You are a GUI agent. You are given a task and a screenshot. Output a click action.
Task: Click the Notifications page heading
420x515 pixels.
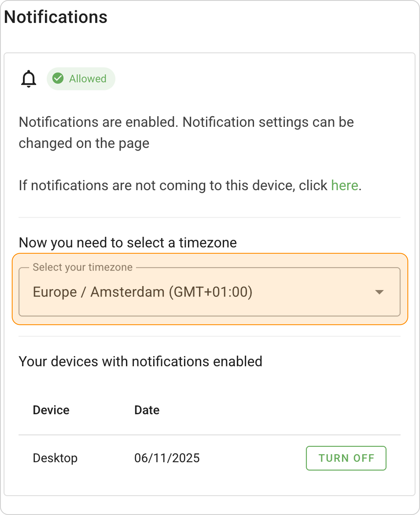[x=56, y=17]
